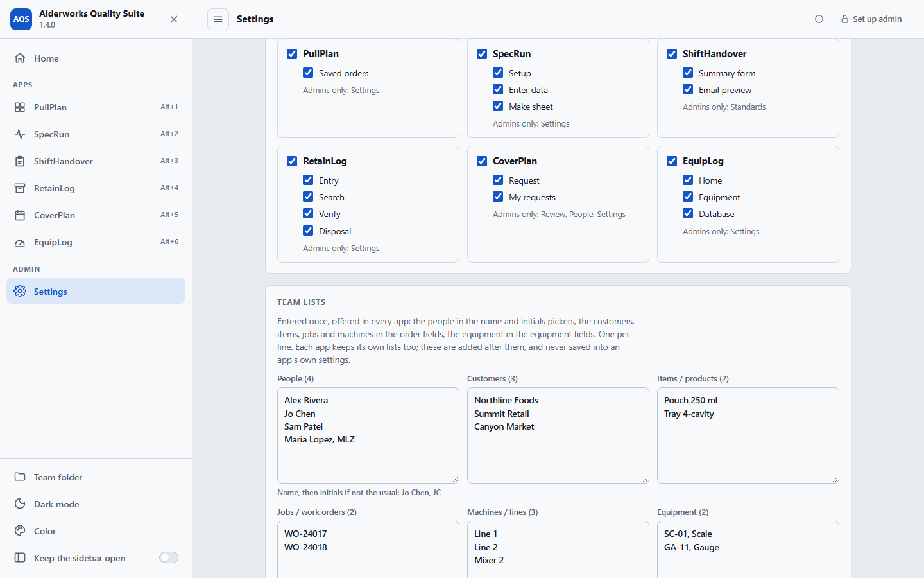Click the Set up admin button
924x578 pixels.
871,19
